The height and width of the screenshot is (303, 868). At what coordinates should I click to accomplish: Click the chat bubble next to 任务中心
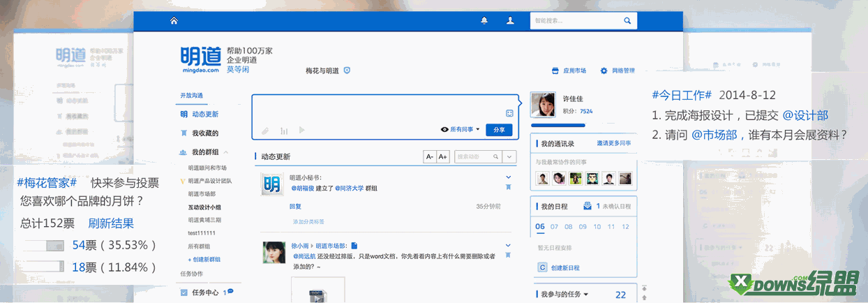point(230,291)
